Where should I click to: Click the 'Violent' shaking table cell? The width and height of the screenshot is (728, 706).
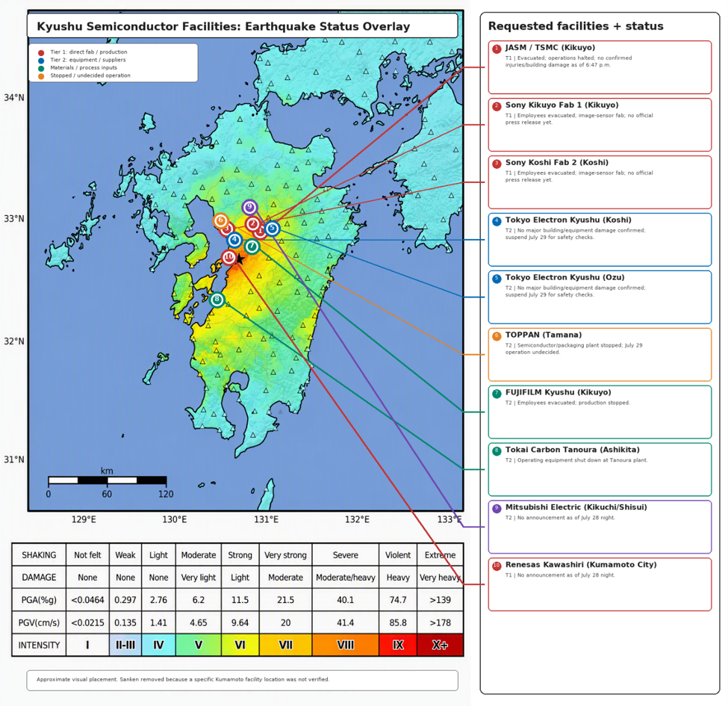[x=398, y=555]
